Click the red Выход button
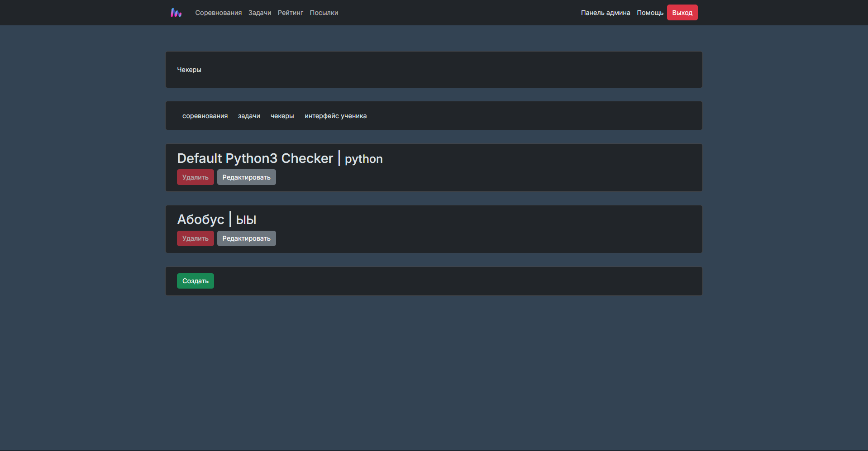Screen dimensions: 868x451 [682, 13]
